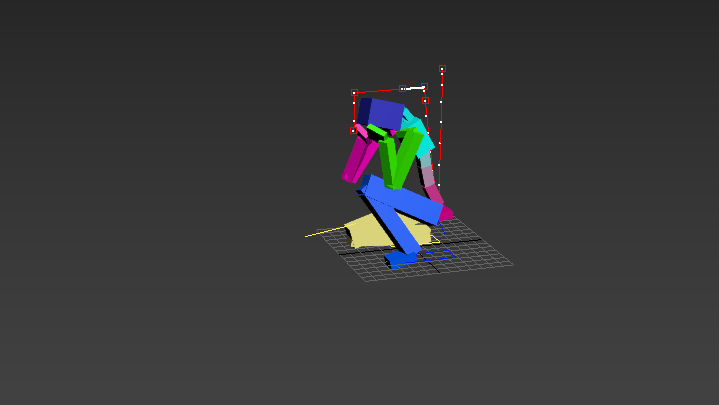Viewport: 719px width, 405px height.
Task: Click the top-left red spline vertex handle
Action: pos(354,93)
